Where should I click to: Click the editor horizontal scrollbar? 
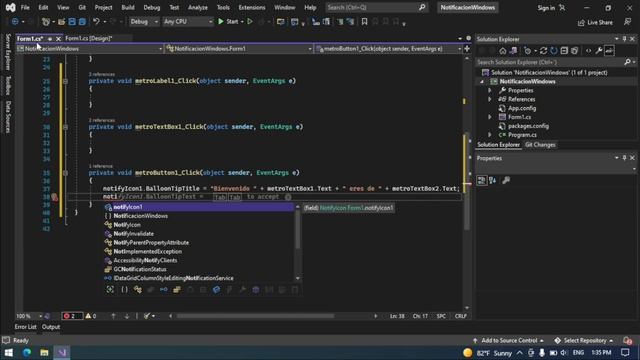255,316
